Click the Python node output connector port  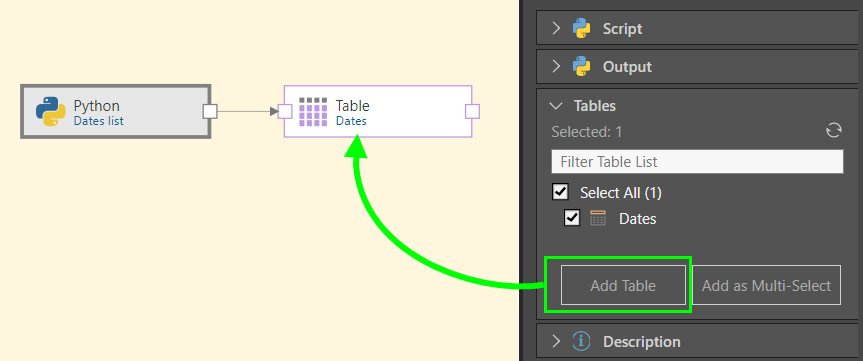210,112
